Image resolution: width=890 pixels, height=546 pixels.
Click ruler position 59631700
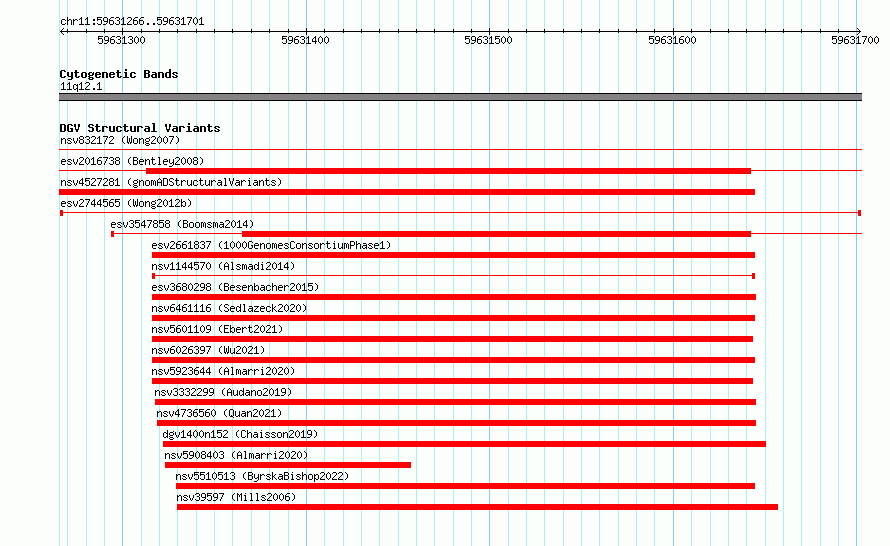[x=855, y=40]
